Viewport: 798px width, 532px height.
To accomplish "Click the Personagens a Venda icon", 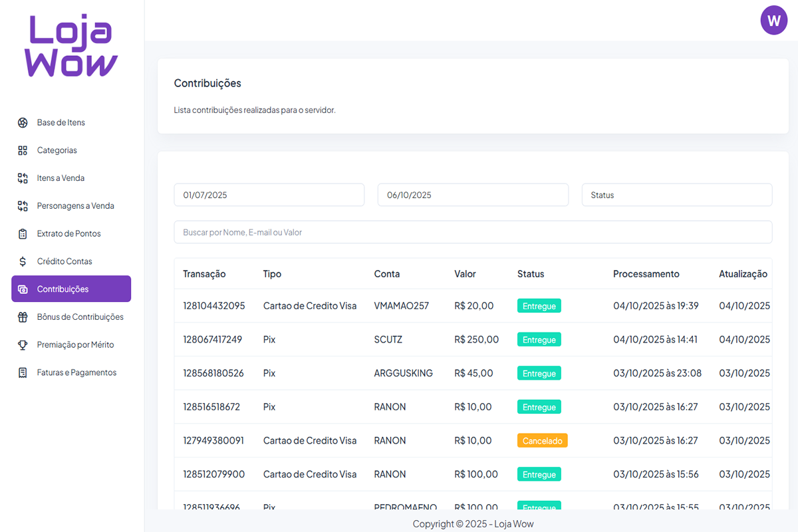I will tap(23, 206).
